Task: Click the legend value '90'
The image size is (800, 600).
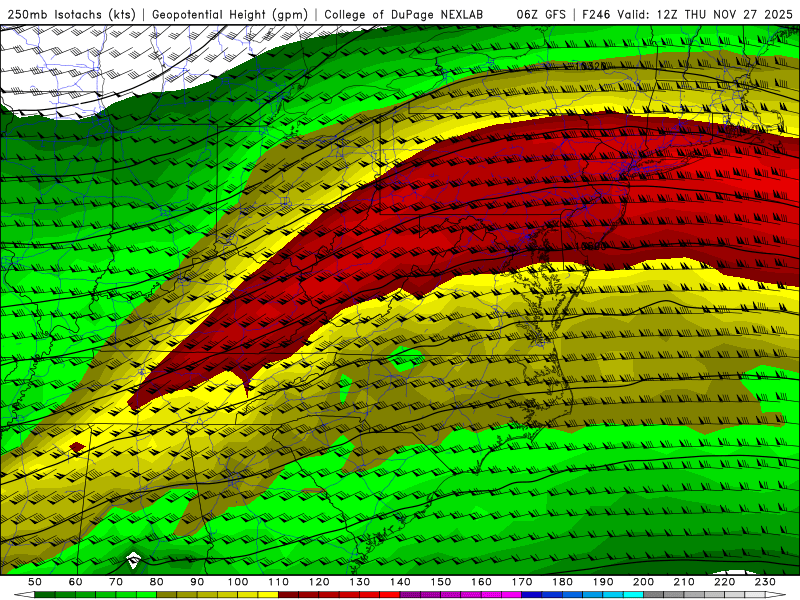Action: (x=197, y=582)
